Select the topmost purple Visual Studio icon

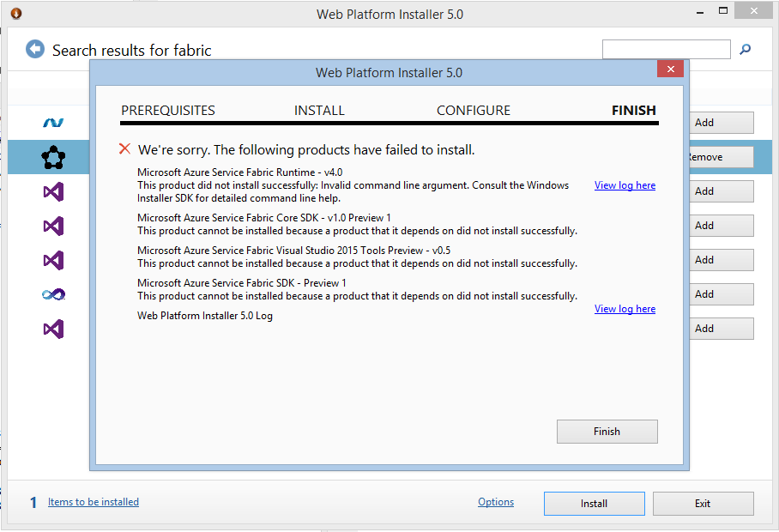(53, 191)
